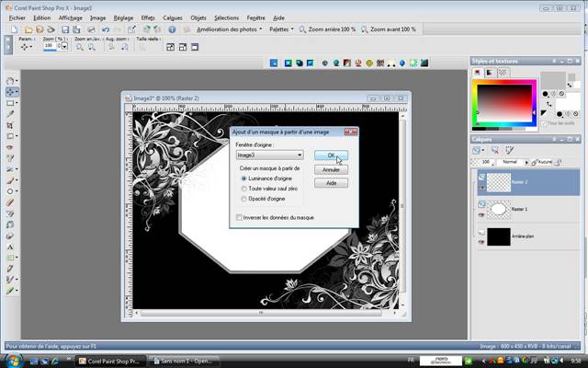
Task: Open the Sélections menu
Action: coord(226,17)
